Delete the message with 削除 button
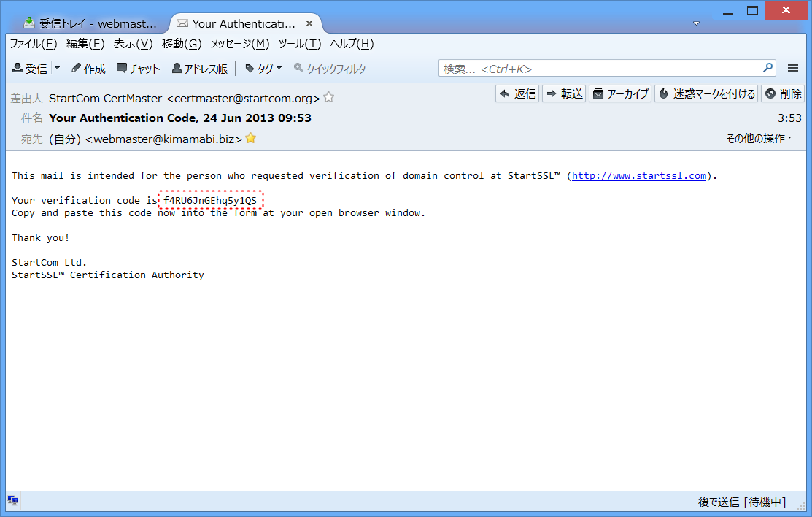 point(781,93)
